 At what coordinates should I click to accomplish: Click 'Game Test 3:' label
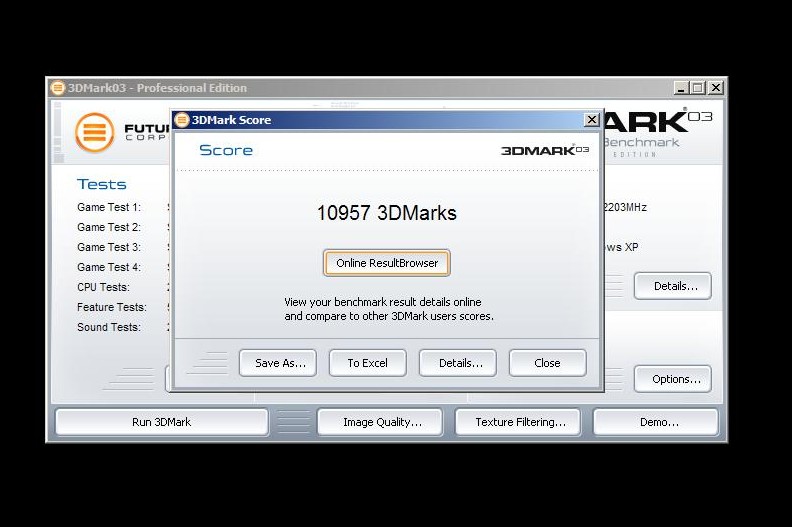(109, 247)
